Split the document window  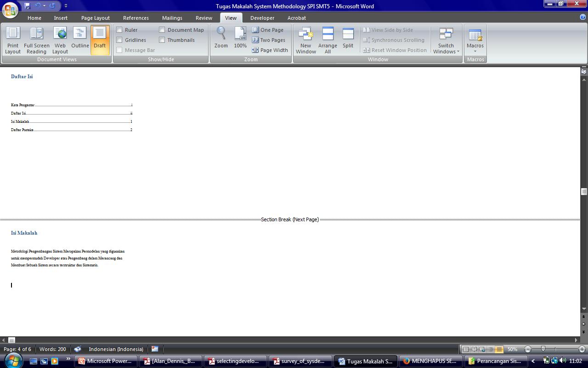click(x=348, y=38)
